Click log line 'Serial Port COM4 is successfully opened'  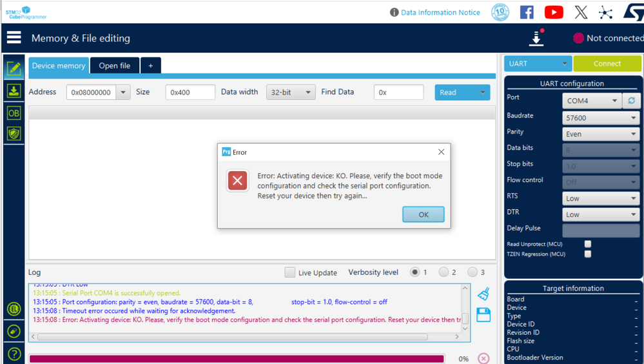pos(107,293)
